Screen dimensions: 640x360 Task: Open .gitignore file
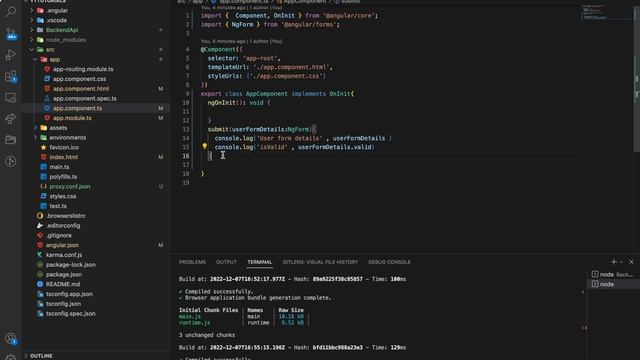coord(59,236)
